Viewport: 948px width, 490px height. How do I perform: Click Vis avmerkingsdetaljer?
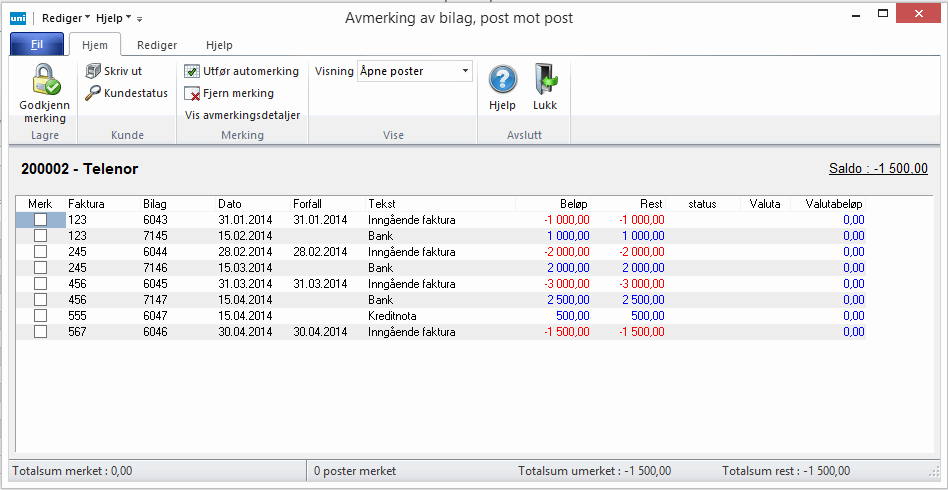(x=242, y=115)
